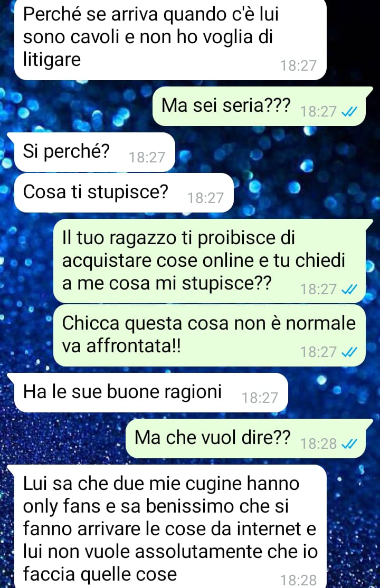Select the 'Perché se arriva quando c'è lui' message
380x588 pixels.
170,39
